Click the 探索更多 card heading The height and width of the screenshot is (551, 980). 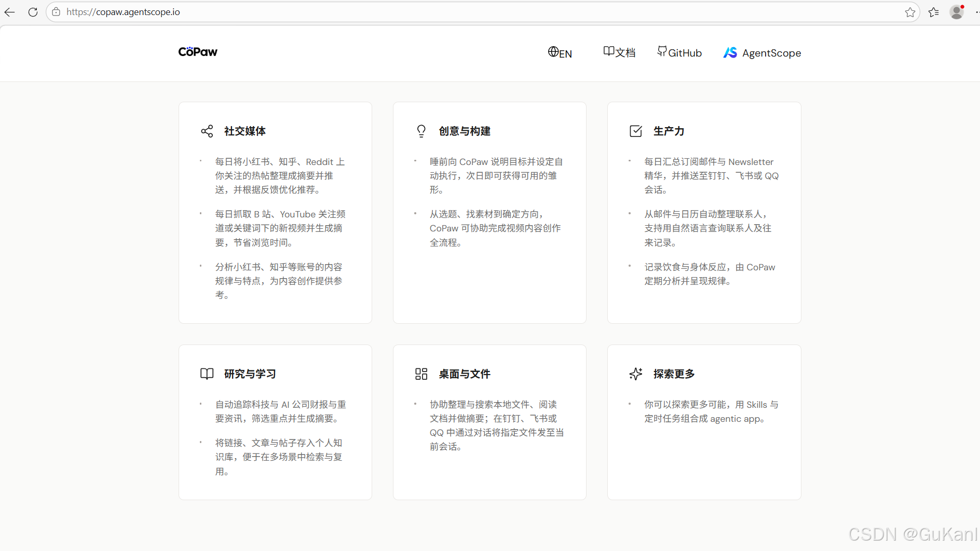pos(674,374)
